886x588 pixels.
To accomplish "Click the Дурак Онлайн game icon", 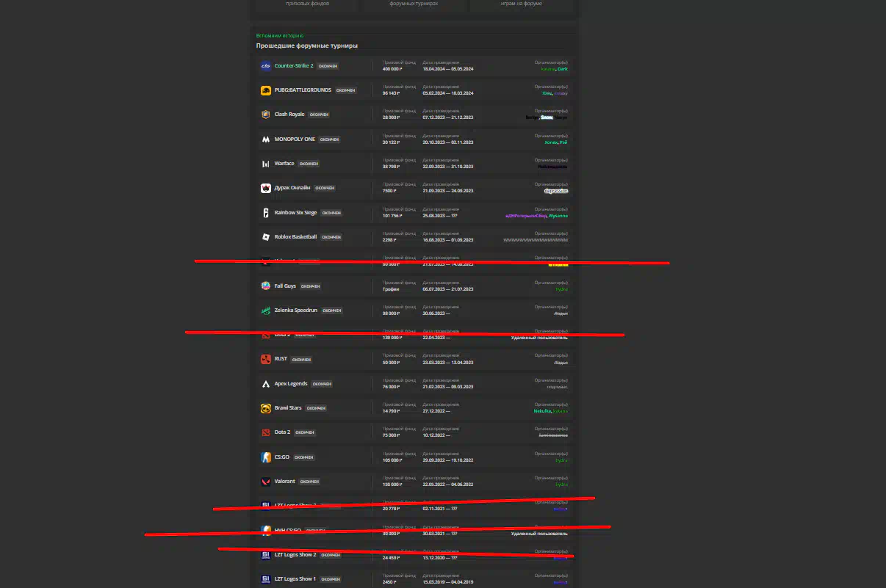I will pyautogui.click(x=266, y=188).
